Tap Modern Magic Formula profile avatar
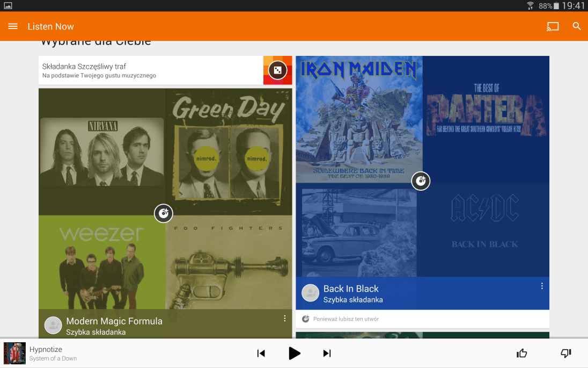The height and width of the screenshot is (368, 588). pos(53,326)
